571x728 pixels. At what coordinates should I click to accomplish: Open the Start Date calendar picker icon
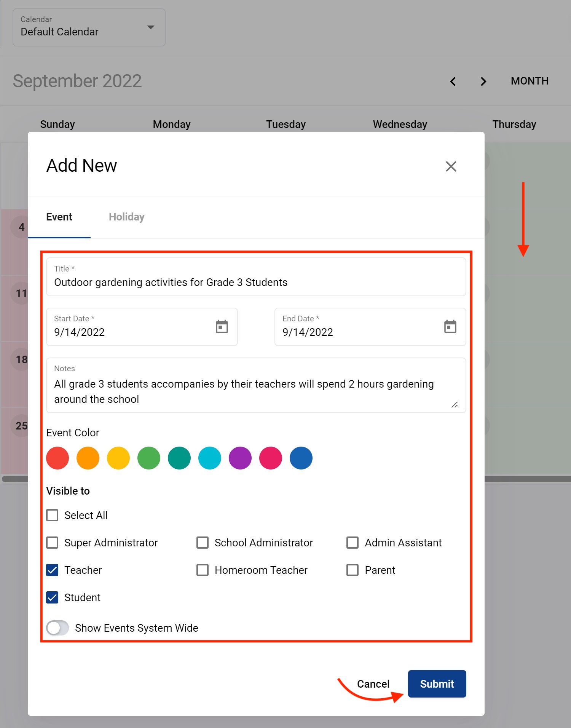pyautogui.click(x=222, y=327)
